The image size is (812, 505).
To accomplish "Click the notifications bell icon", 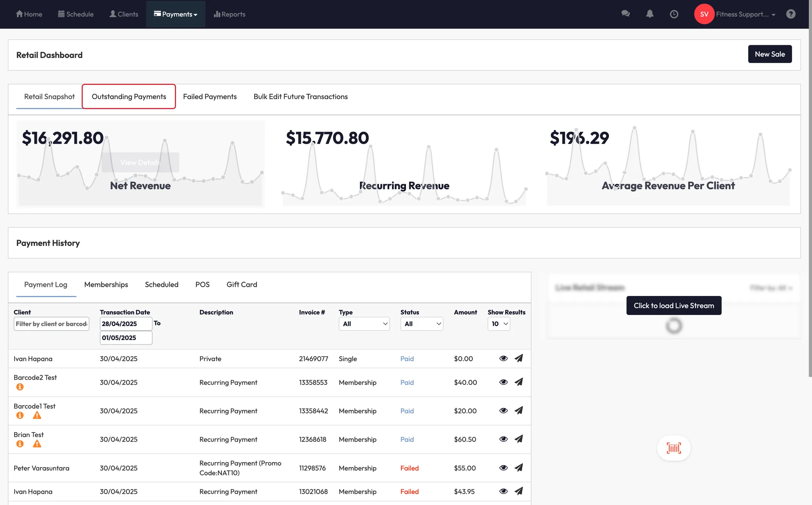I will point(649,14).
